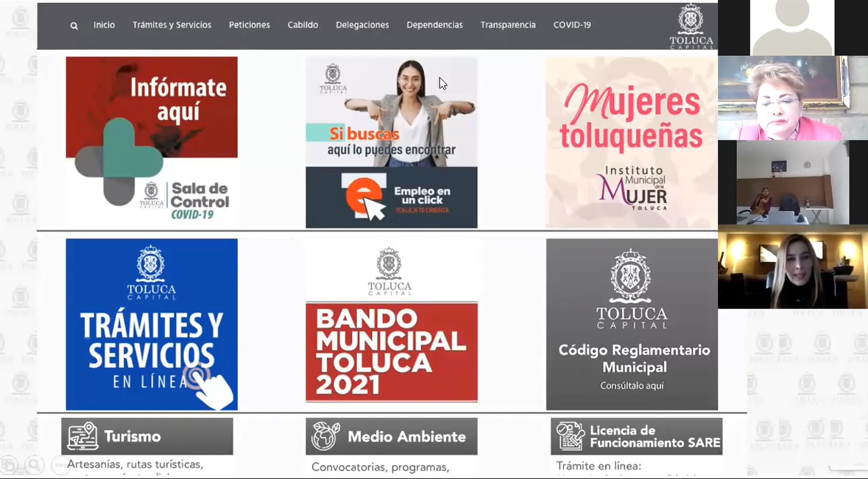
Task: Open Sala de Control COVID-19 banner
Action: tap(152, 142)
